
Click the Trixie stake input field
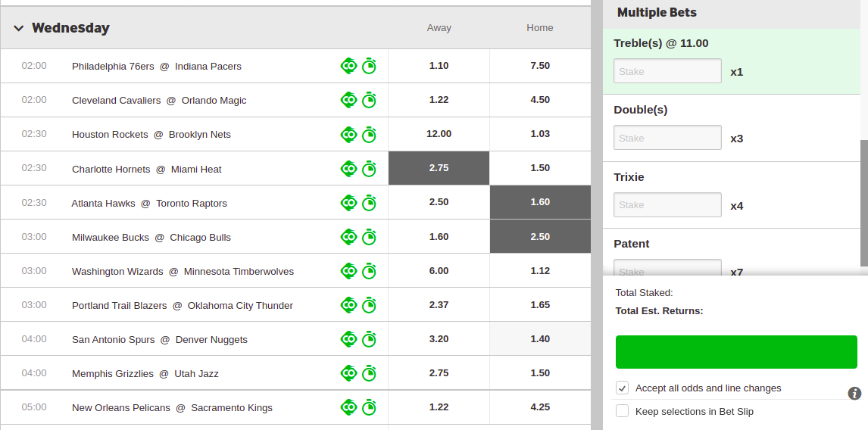coord(667,204)
